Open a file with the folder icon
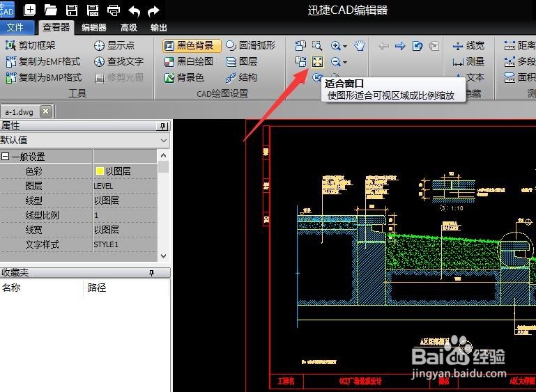 tap(51, 10)
